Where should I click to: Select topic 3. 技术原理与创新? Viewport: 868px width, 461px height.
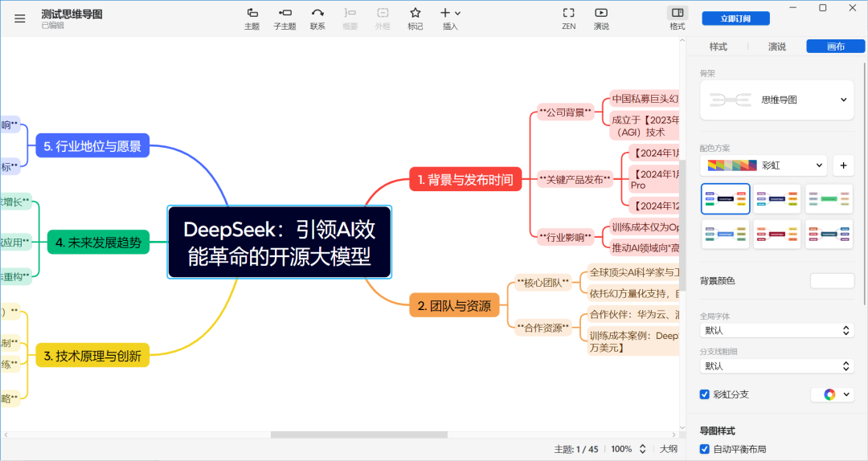click(x=92, y=355)
